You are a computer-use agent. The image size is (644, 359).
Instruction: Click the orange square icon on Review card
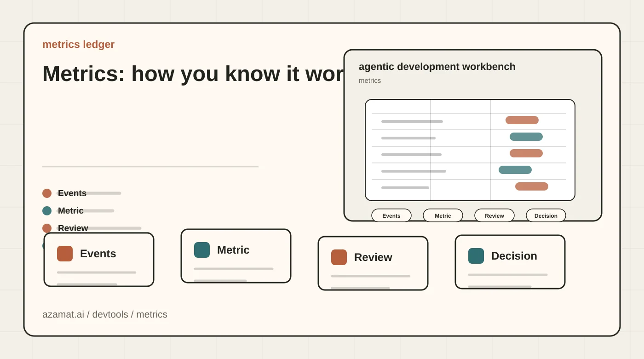tap(339, 257)
